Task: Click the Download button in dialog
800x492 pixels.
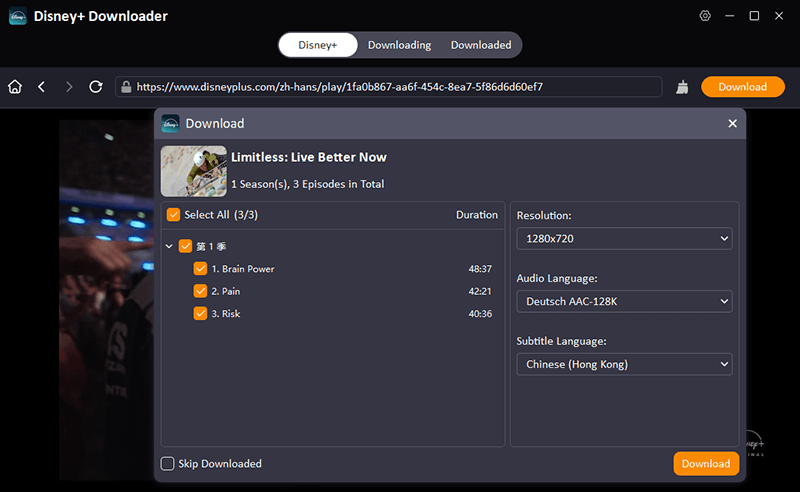Action: (x=706, y=463)
